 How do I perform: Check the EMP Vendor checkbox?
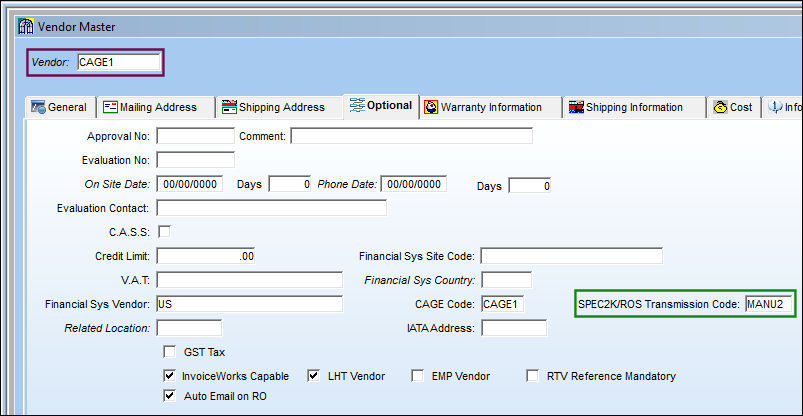point(417,376)
